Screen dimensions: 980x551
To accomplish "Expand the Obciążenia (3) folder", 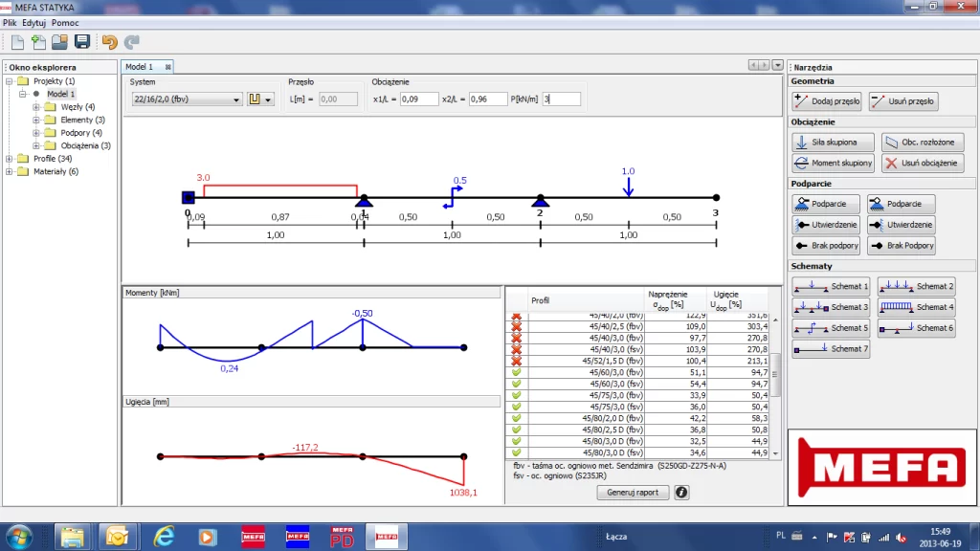I will pos(36,145).
